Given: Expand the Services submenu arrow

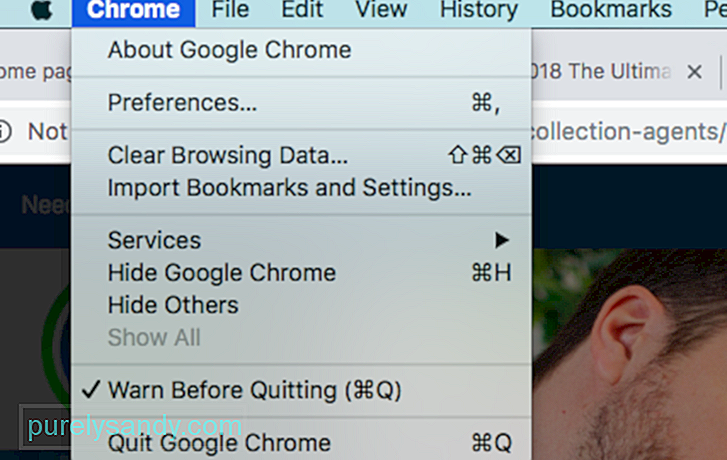Looking at the screenshot, I should click(x=502, y=240).
